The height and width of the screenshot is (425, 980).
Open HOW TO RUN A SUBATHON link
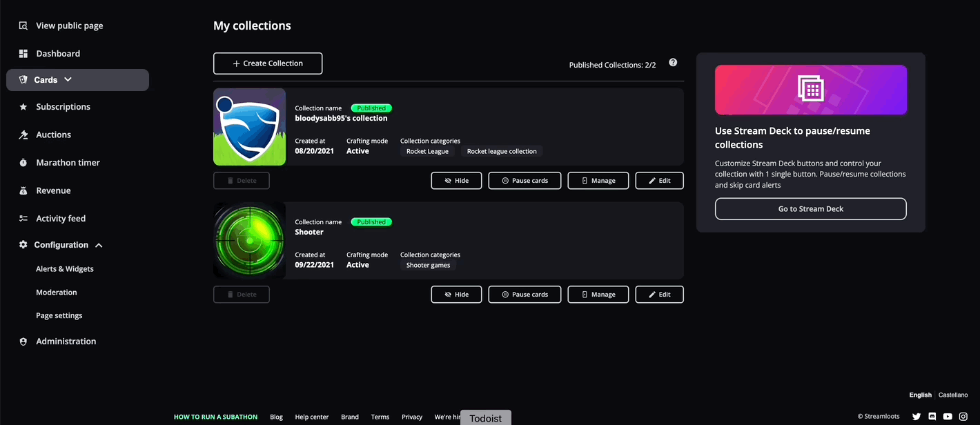(215, 417)
